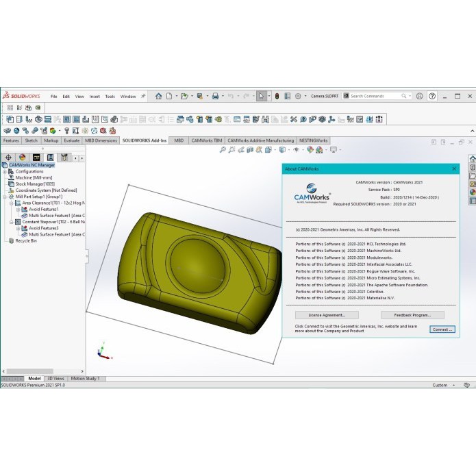
Task: Switch to the Features tab
Action: (11, 140)
